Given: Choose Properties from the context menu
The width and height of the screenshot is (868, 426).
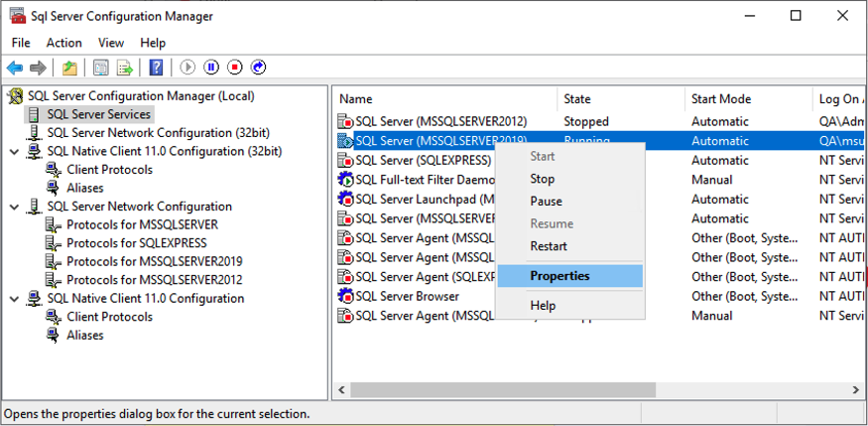Looking at the screenshot, I should click(570, 276).
